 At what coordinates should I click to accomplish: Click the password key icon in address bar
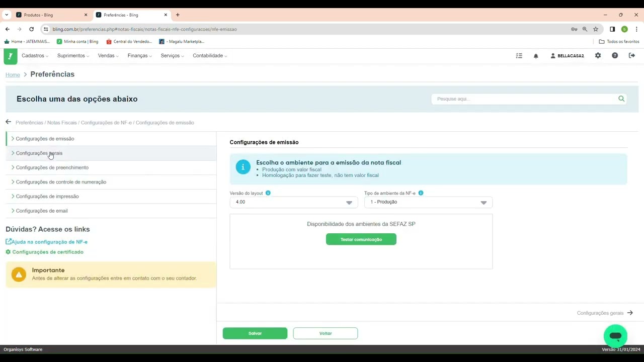point(574,29)
